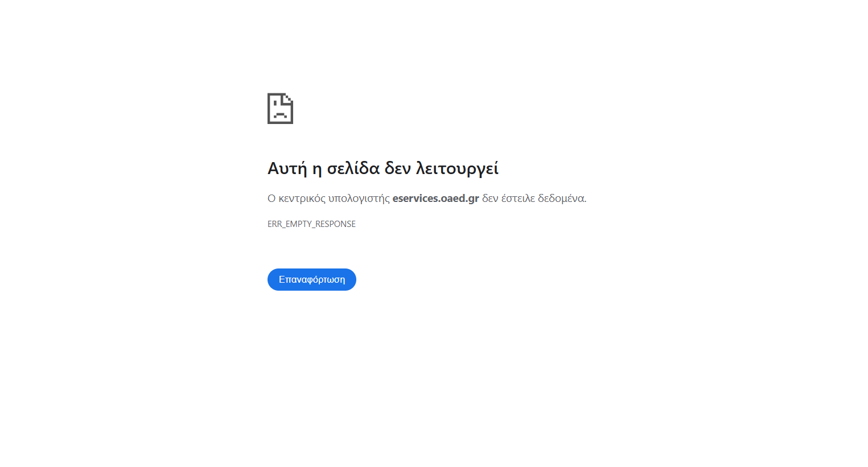Click the word κεντρικός in the description

pyautogui.click(x=302, y=199)
